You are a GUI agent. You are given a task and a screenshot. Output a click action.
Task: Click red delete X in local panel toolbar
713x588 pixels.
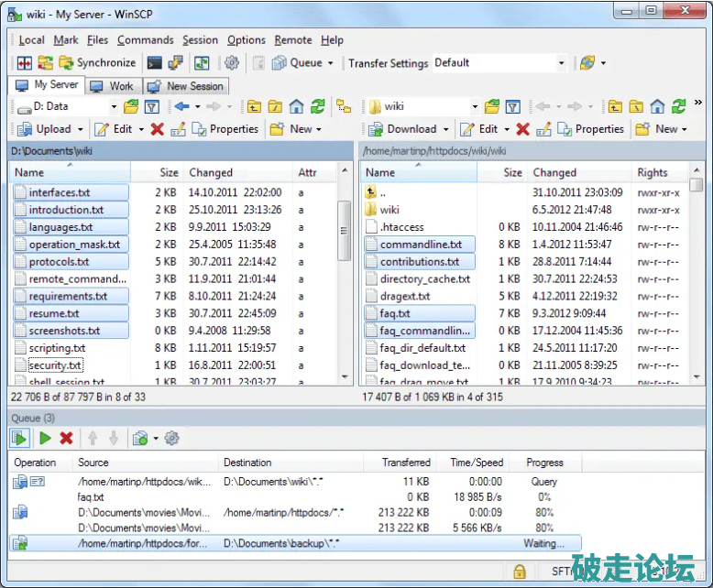157,129
